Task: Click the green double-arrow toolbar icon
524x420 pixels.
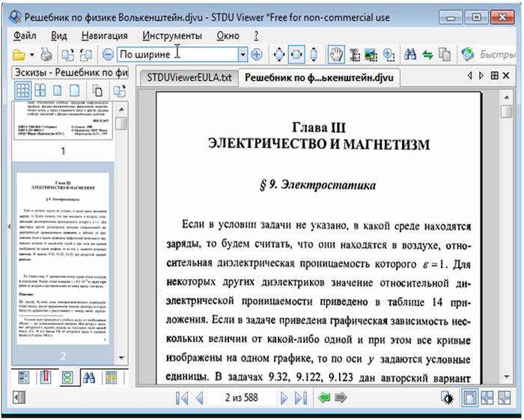Action: [x=427, y=55]
